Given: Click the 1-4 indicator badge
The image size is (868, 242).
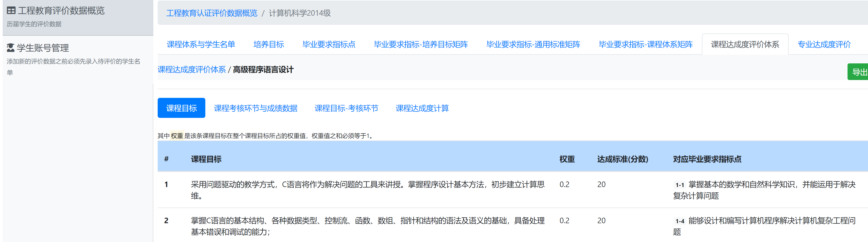Looking at the screenshot, I should point(680,221).
